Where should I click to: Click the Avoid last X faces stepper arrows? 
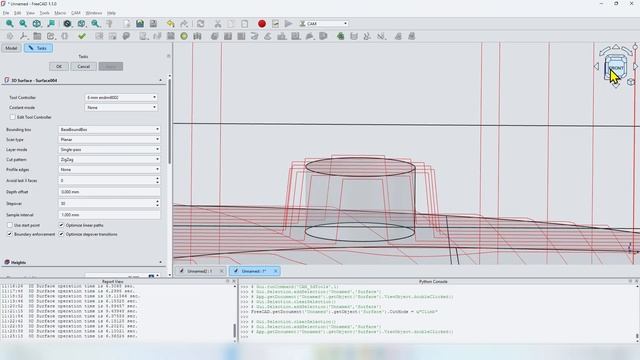click(x=157, y=180)
